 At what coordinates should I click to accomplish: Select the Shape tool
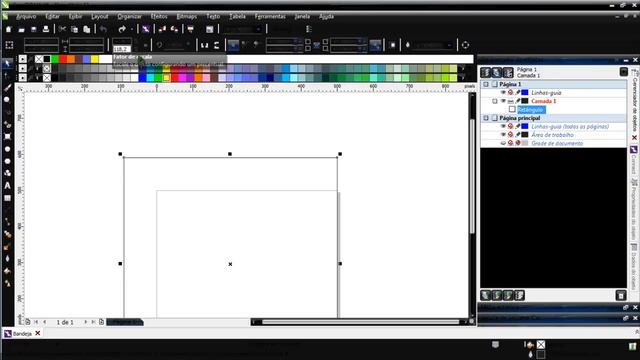(x=7, y=76)
